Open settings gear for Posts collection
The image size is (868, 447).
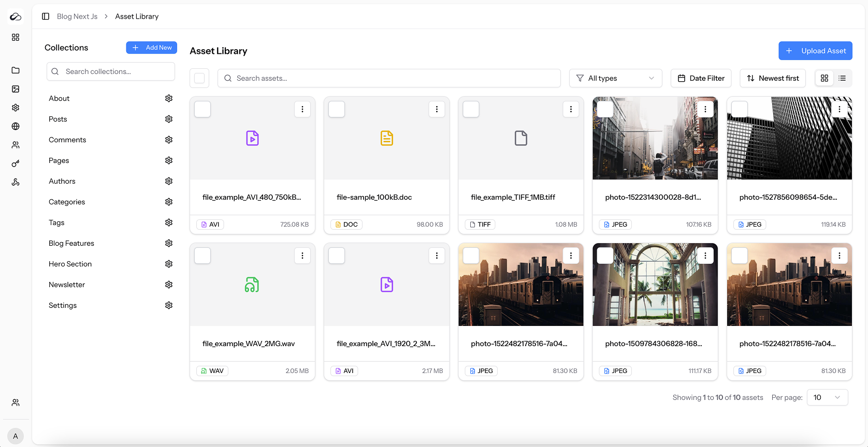tap(168, 119)
